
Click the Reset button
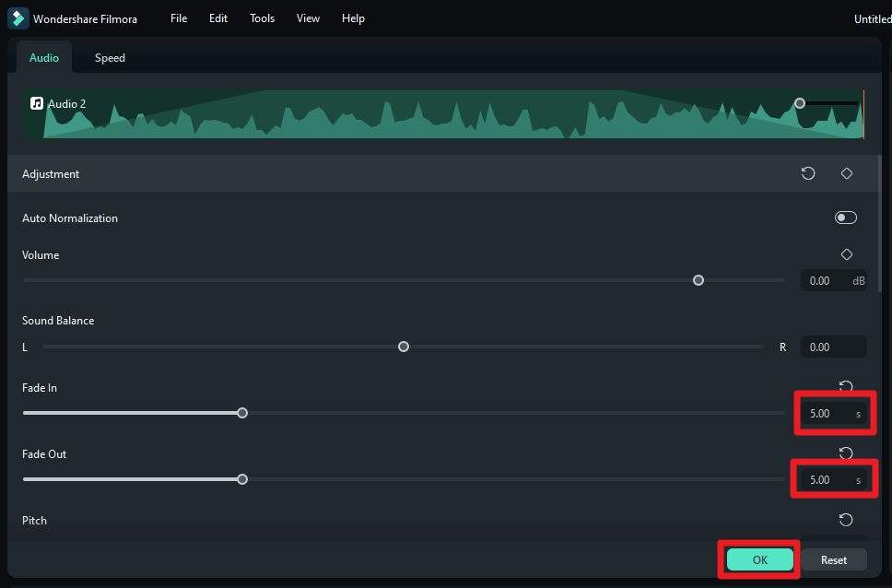[x=833, y=559]
